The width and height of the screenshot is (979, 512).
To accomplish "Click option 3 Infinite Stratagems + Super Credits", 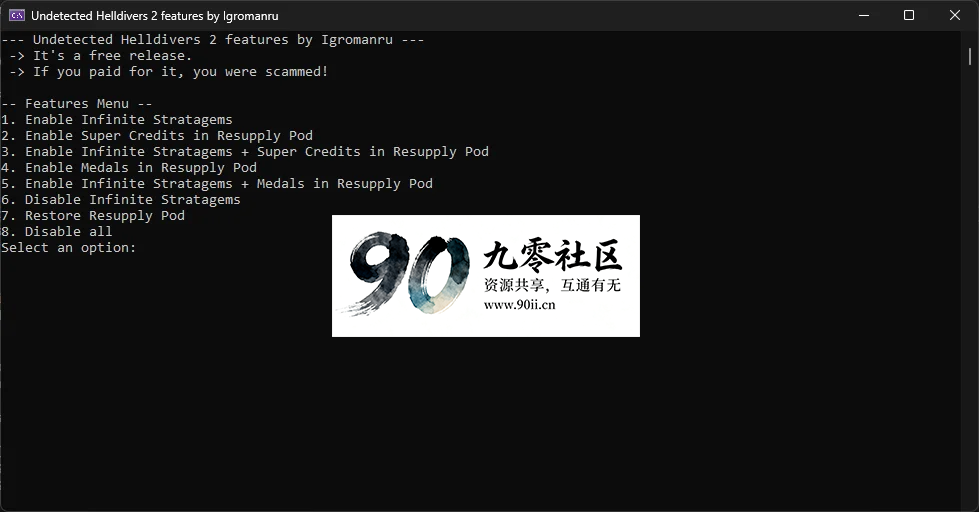I will (x=245, y=152).
